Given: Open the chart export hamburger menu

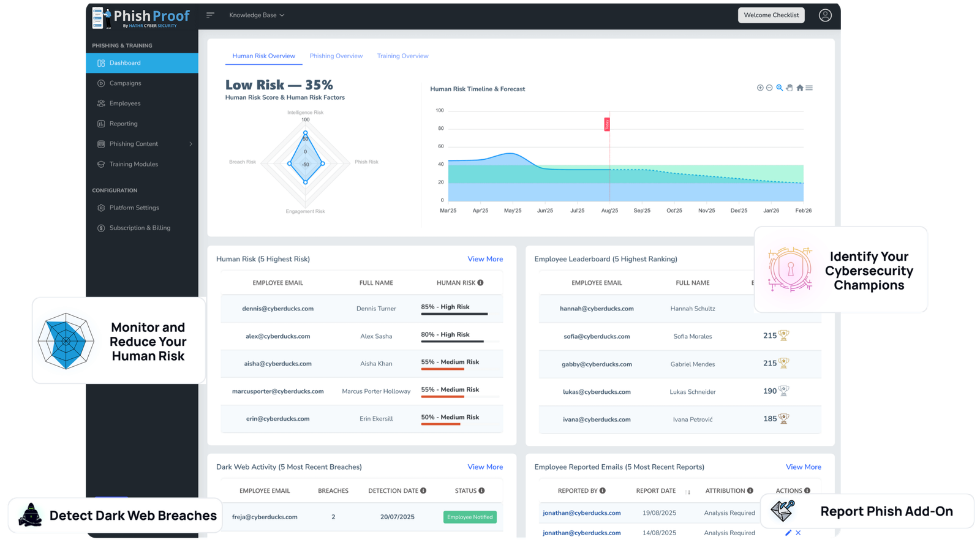Looking at the screenshot, I should 809,88.
